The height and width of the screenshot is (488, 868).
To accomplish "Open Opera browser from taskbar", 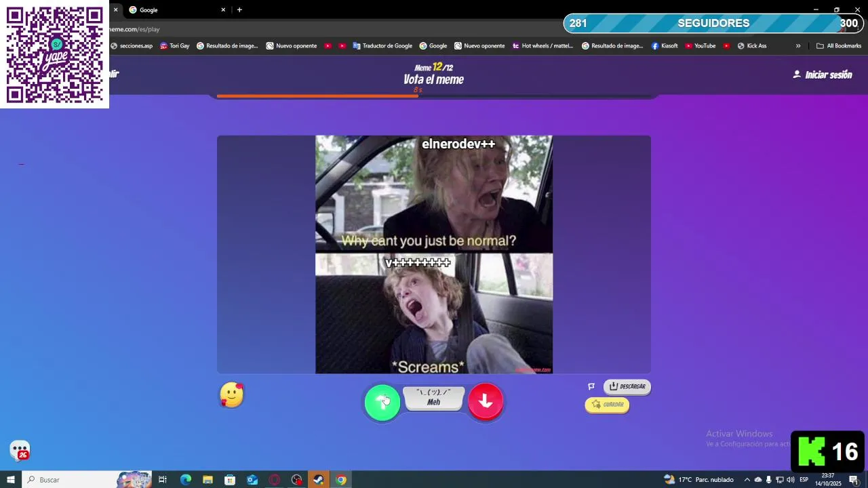I will [275, 480].
